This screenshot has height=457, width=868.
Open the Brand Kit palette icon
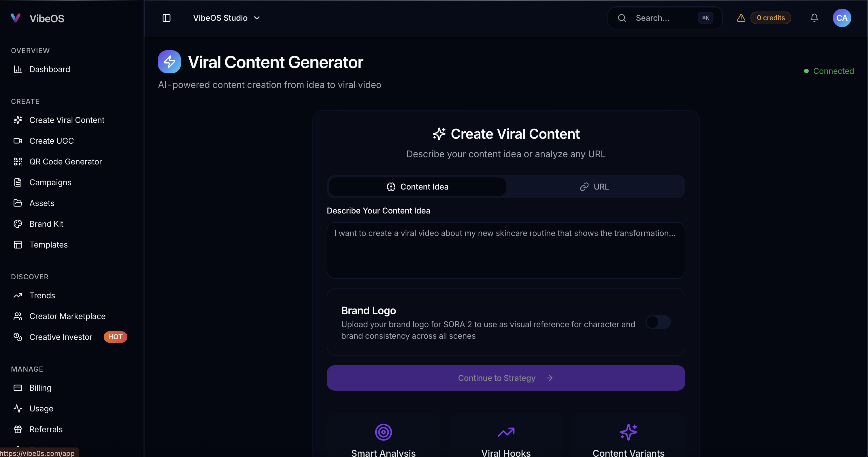tap(18, 224)
